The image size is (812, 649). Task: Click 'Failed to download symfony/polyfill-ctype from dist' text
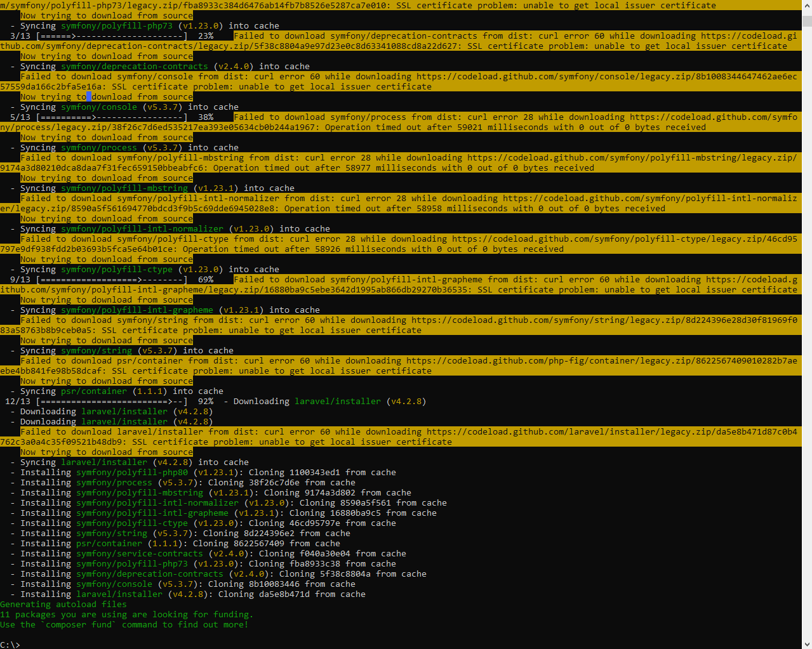click(x=152, y=239)
